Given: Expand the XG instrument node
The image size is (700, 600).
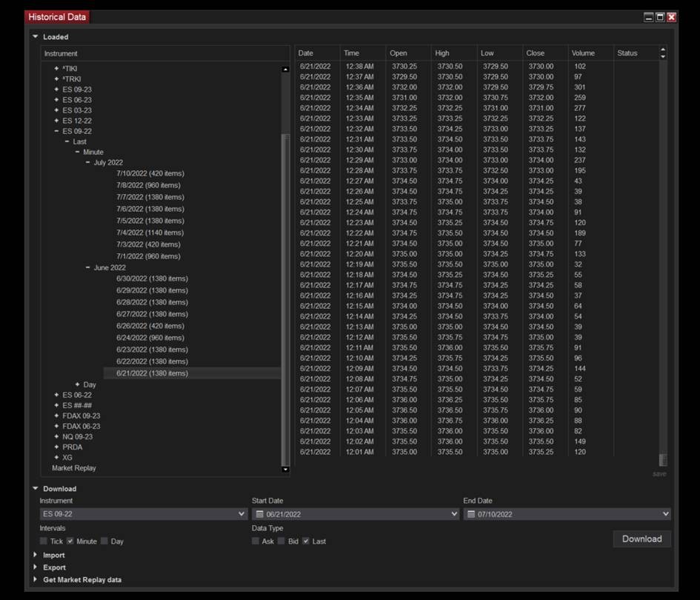Looking at the screenshot, I should coord(56,458).
